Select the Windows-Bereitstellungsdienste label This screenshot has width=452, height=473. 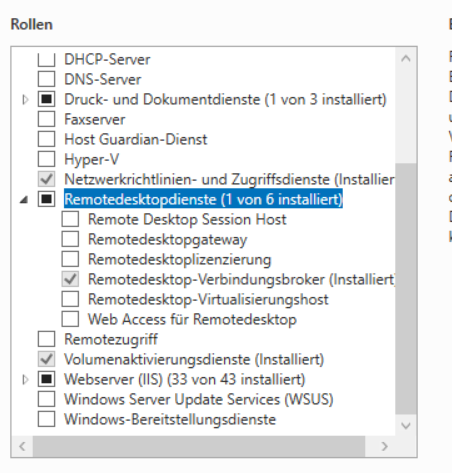pos(170,419)
